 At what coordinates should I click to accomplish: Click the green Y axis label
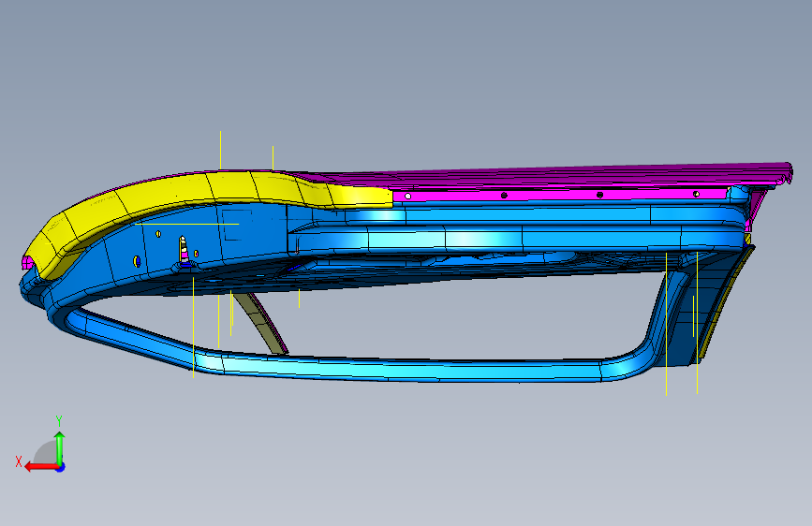pyautogui.click(x=59, y=420)
